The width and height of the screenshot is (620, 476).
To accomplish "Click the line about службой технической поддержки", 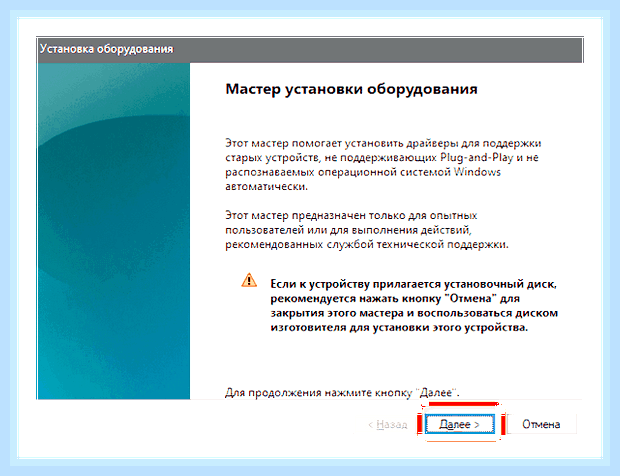I will (x=367, y=245).
